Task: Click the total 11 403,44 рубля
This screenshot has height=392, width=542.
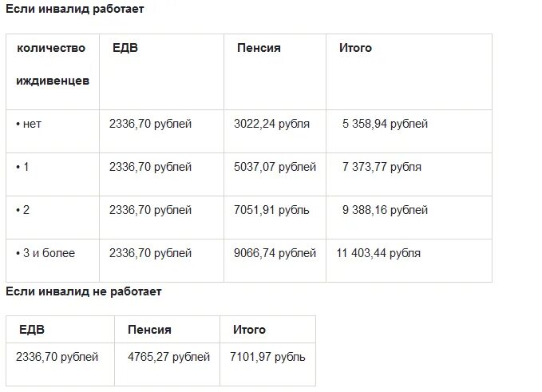Action: 378,253
